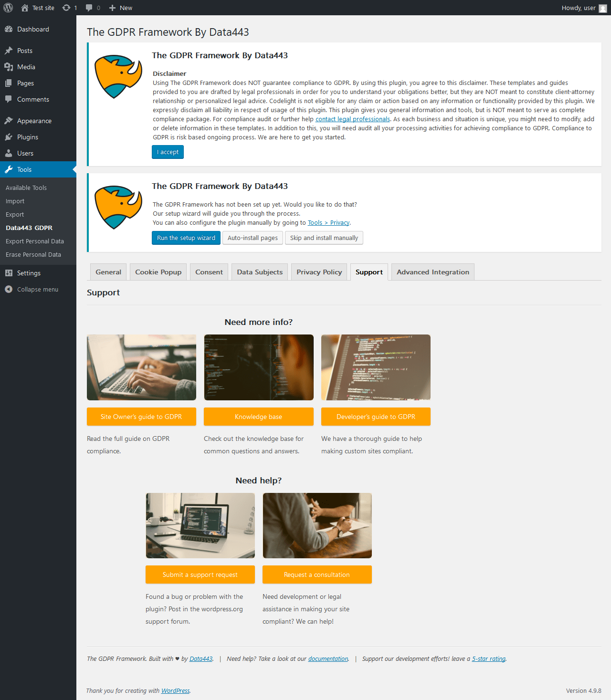The height and width of the screenshot is (700, 611).
Task: Click Request a consultation
Action: tap(317, 575)
